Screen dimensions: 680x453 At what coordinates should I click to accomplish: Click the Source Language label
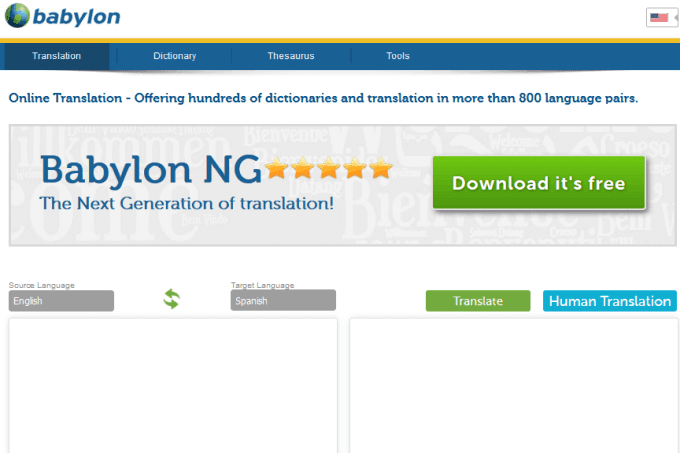pos(42,285)
